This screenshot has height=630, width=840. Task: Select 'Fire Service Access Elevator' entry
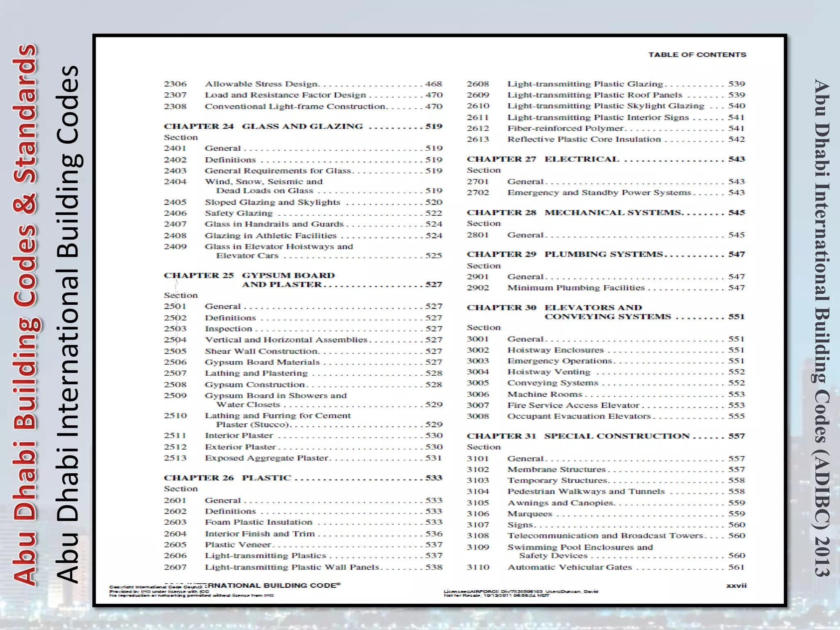point(606,405)
